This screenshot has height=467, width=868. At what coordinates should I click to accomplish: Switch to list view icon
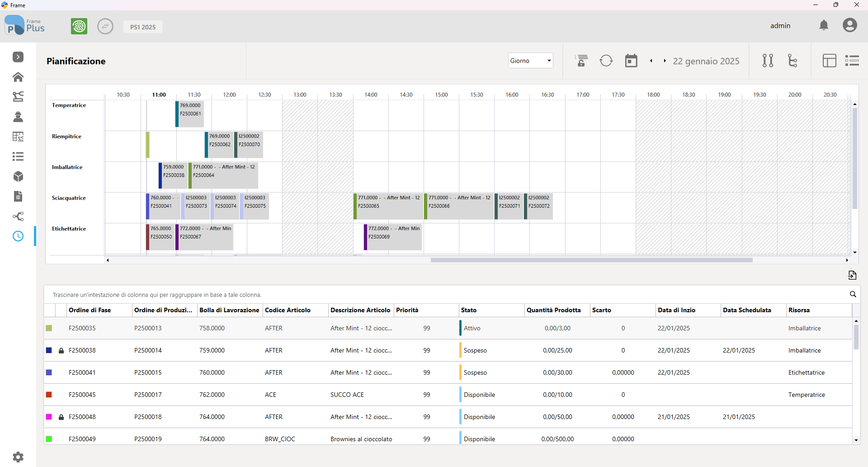tap(852, 61)
